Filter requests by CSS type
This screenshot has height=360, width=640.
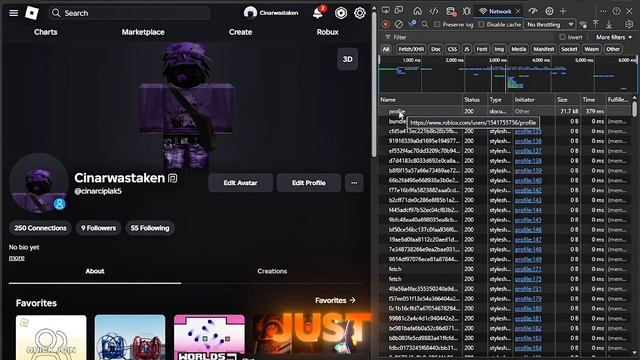(452, 49)
